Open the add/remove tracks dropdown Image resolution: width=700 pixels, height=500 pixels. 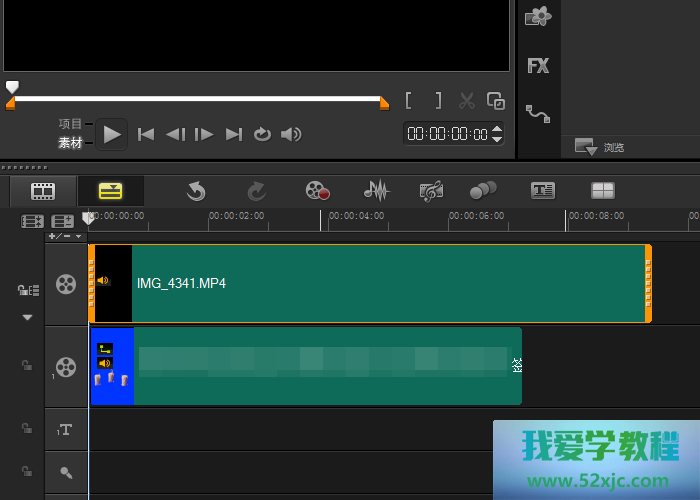point(66,236)
